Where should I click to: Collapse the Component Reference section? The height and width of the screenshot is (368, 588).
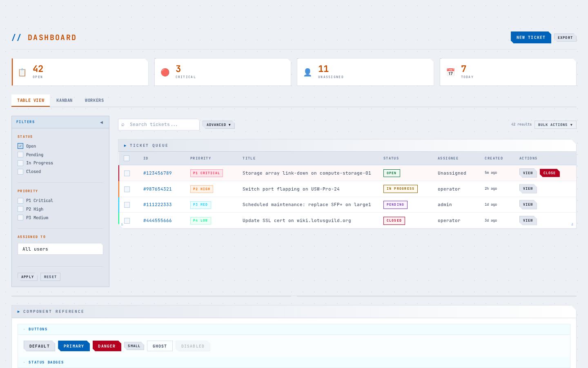(294, 312)
